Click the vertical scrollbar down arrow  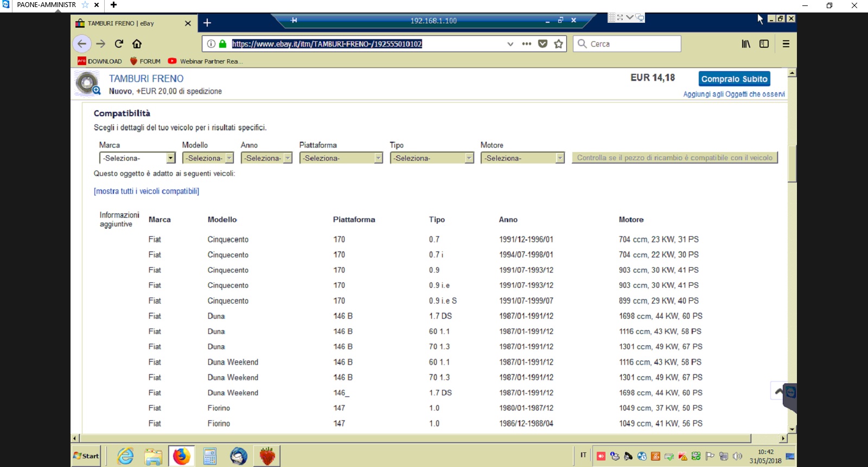click(x=793, y=429)
